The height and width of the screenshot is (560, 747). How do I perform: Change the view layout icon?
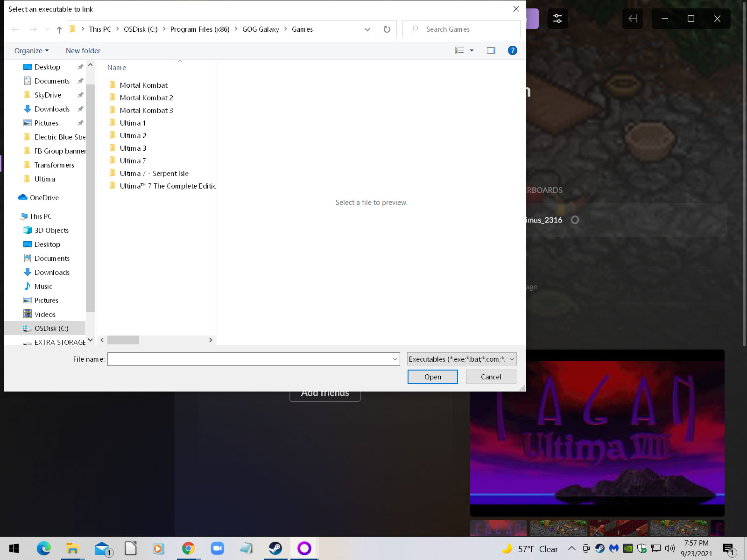coord(459,50)
